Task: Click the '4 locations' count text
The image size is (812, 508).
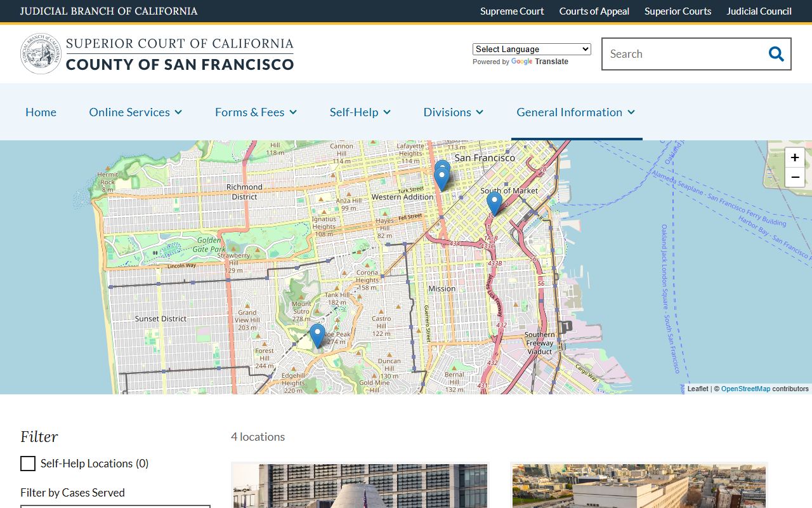Action: coord(258,437)
